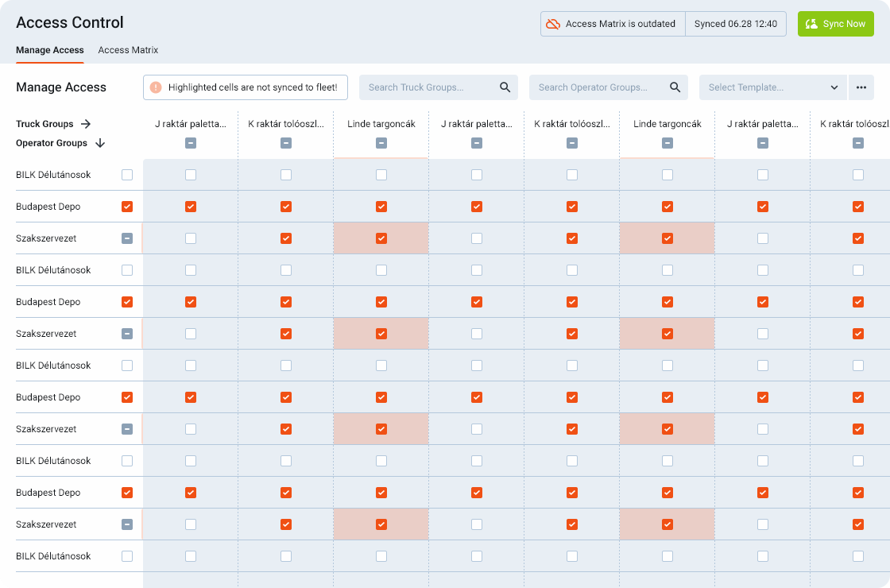Select the Manage Access tab
The height and width of the screenshot is (588, 890).
tap(50, 50)
